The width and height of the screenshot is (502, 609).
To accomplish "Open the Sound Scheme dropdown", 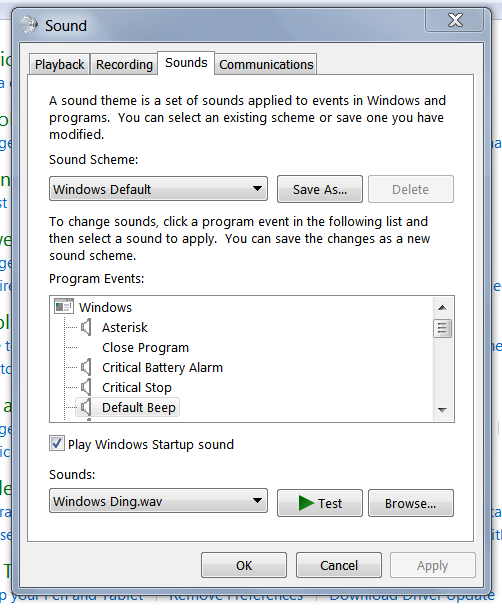I will tap(158, 189).
